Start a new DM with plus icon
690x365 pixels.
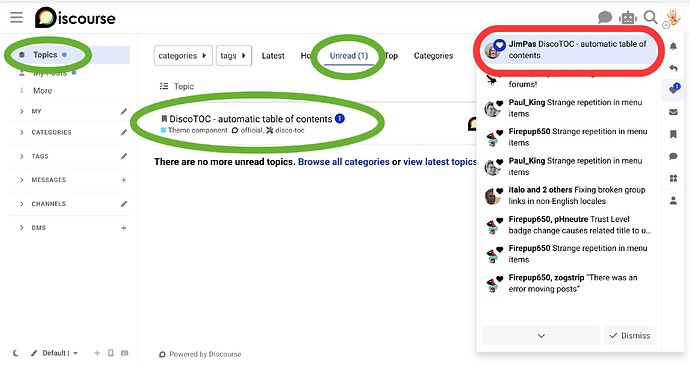pyautogui.click(x=124, y=228)
